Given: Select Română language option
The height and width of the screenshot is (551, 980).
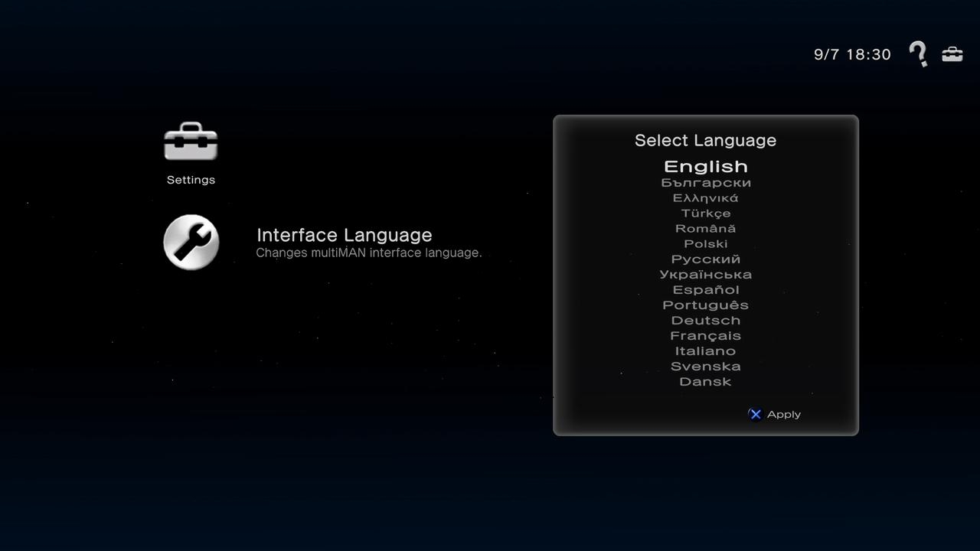Looking at the screenshot, I should pyautogui.click(x=705, y=229).
